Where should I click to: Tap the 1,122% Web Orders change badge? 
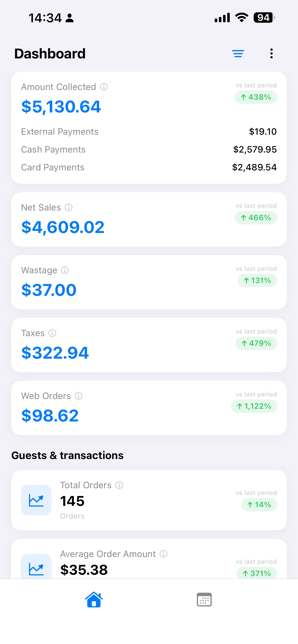(x=254, y=406)
